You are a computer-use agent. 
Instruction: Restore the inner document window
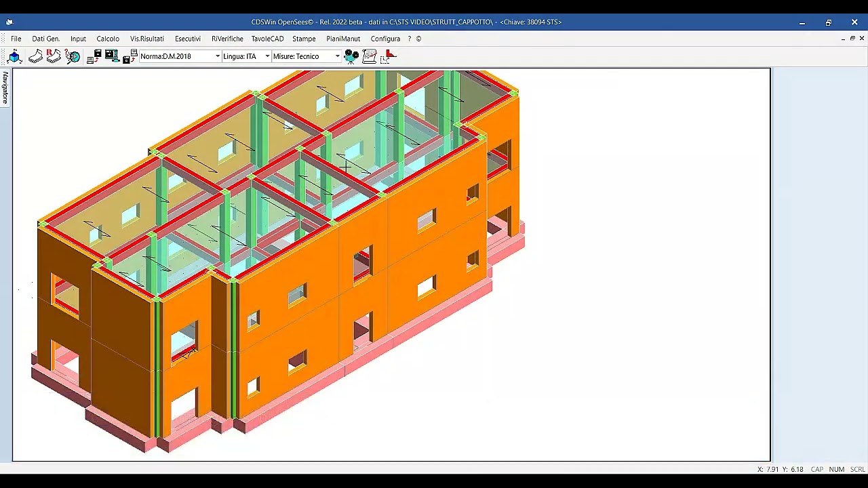click(x=852, y=39)
